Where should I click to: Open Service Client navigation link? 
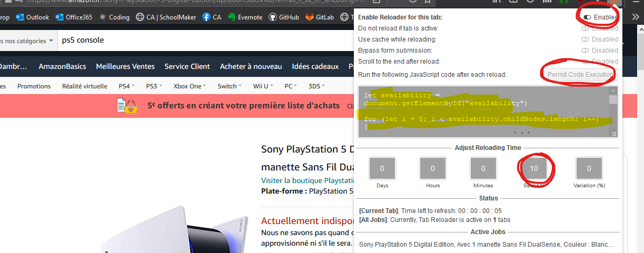(x=187, y=66)
